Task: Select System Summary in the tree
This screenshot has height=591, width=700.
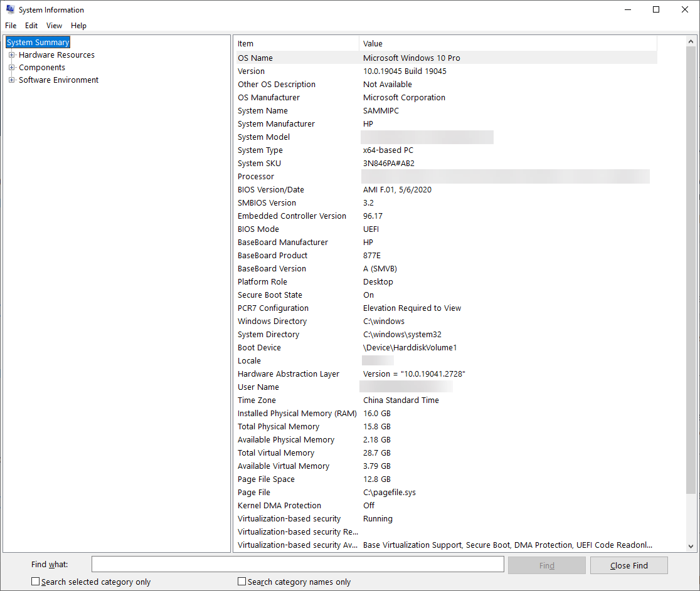Action: (x=38, y=43)
